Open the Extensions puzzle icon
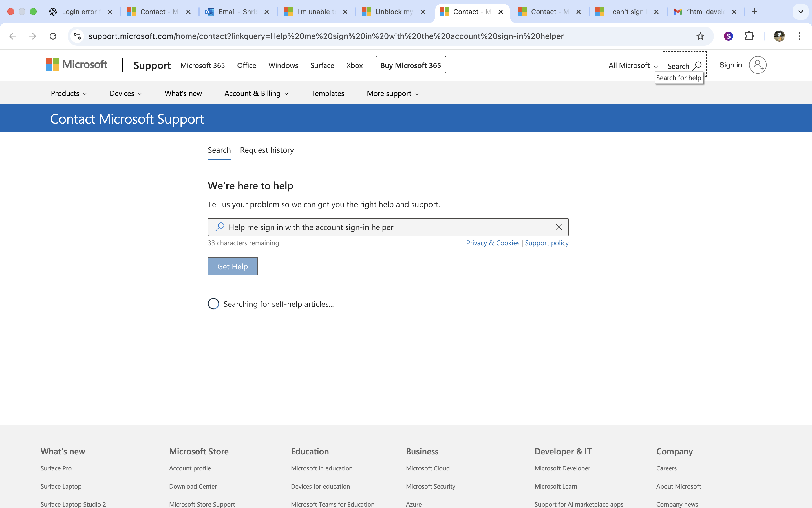 click(x=749, y=36)
